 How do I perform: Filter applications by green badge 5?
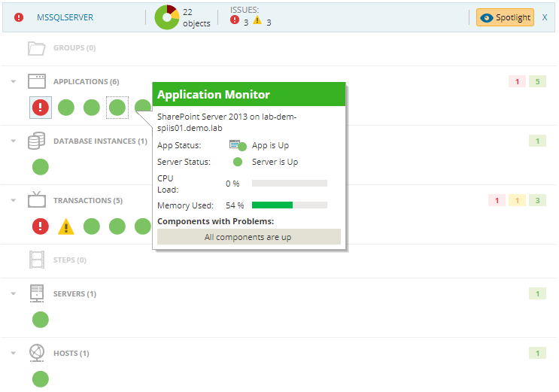[537, 82]
